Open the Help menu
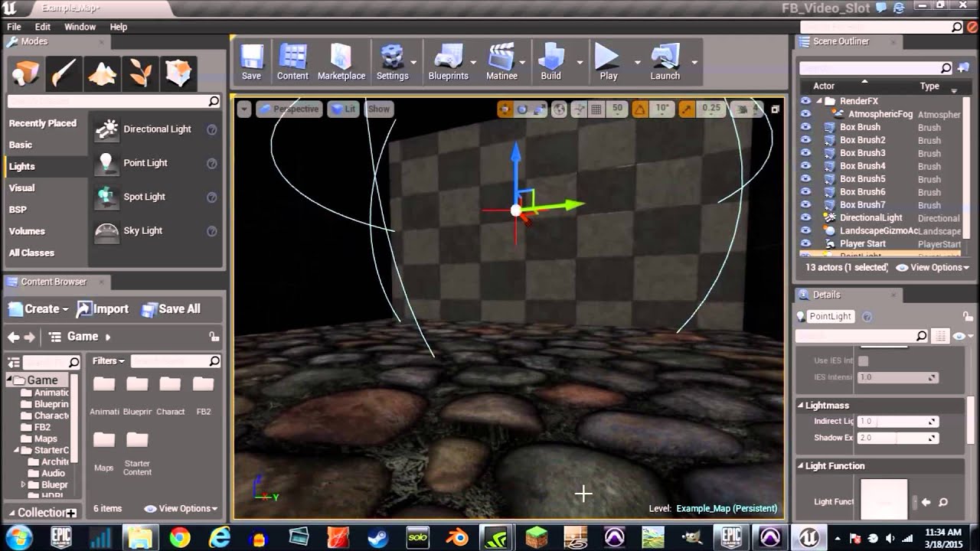980x551 pixels. 119,27
